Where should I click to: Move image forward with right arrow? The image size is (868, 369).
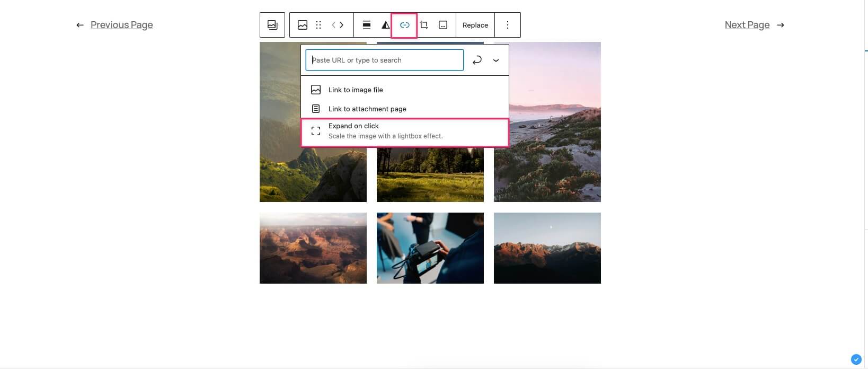[342, 25]
